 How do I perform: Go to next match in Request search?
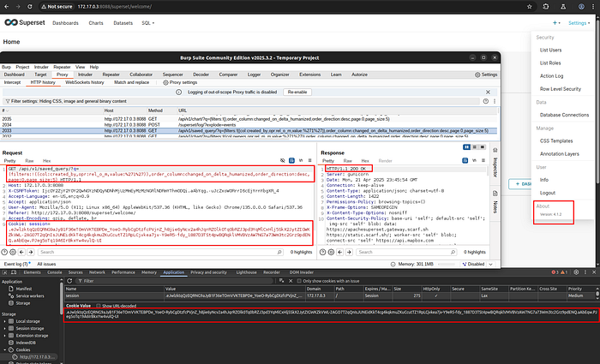tap(31, 252)
